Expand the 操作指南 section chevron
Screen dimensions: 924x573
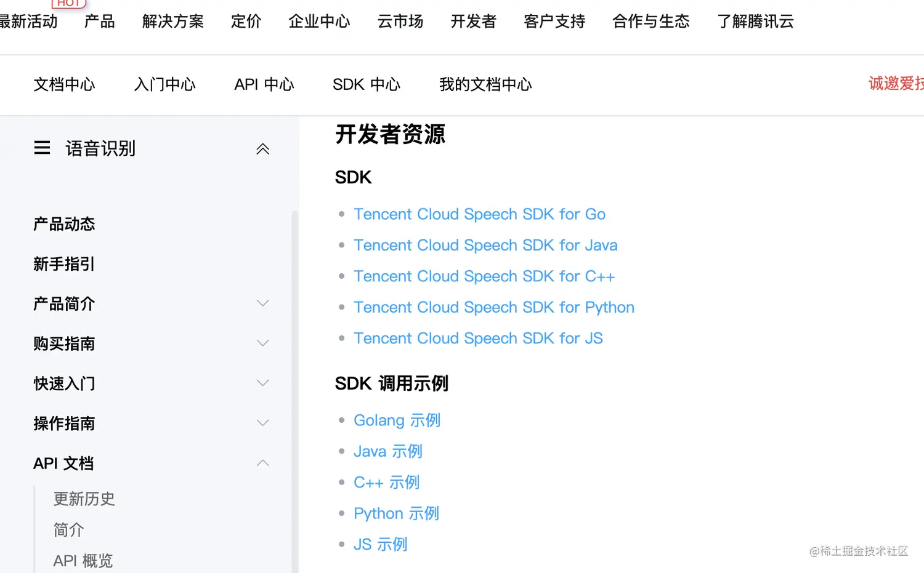point(263,423)
